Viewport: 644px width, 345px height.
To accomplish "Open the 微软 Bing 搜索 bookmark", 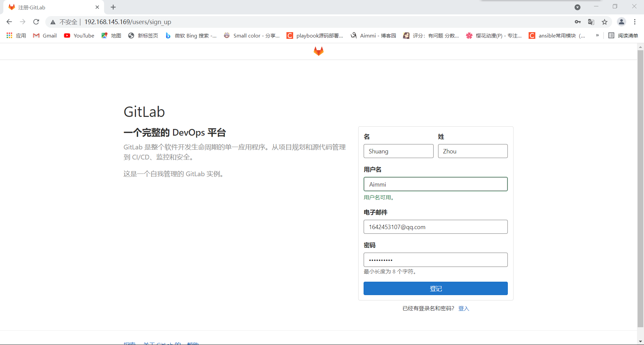I will (x=191, y=36).
